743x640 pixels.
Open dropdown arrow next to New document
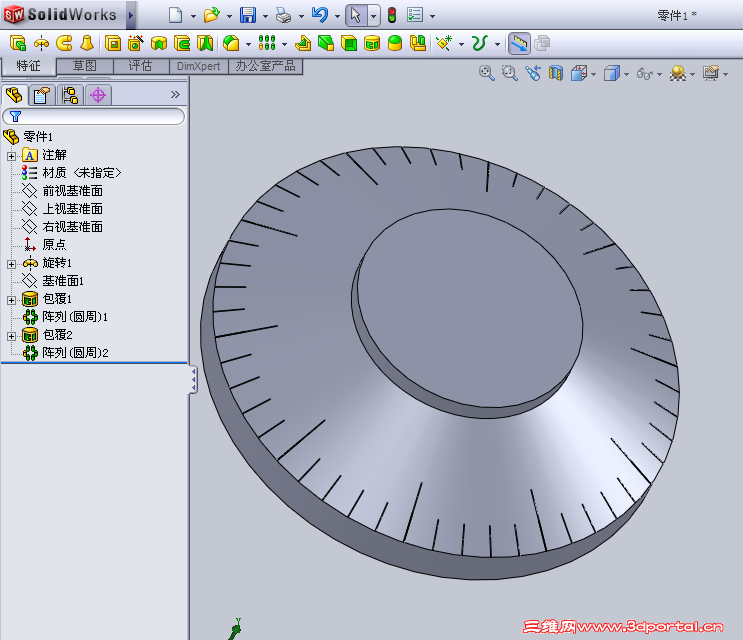pos(193,16)
